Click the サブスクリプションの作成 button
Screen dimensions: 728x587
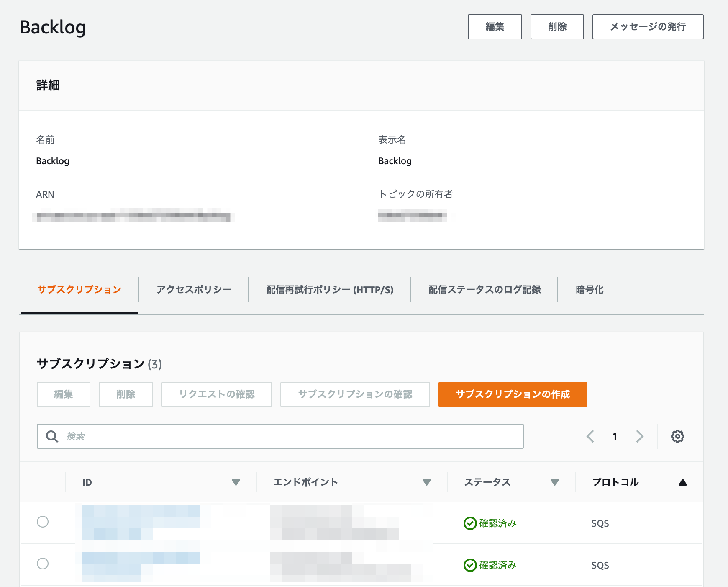513,394
